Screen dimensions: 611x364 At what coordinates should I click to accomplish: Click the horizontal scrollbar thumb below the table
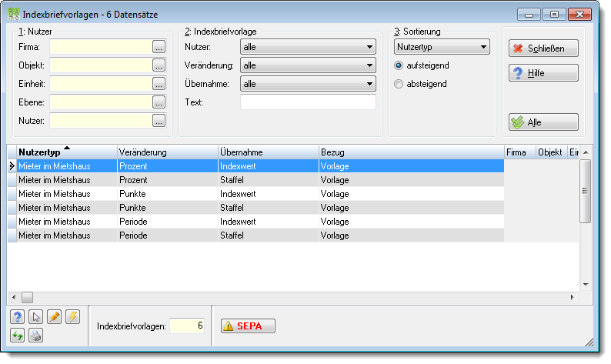tap(27, 298)
